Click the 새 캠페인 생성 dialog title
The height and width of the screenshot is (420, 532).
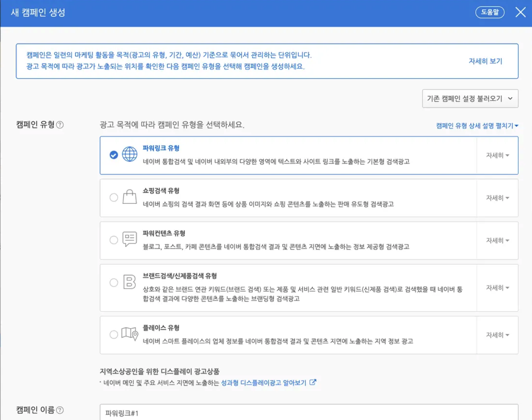tap(38, 13)
